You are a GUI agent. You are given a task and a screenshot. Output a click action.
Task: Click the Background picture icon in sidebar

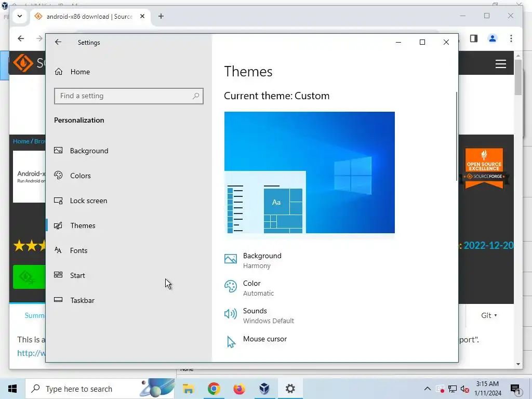tap(58, 150)
